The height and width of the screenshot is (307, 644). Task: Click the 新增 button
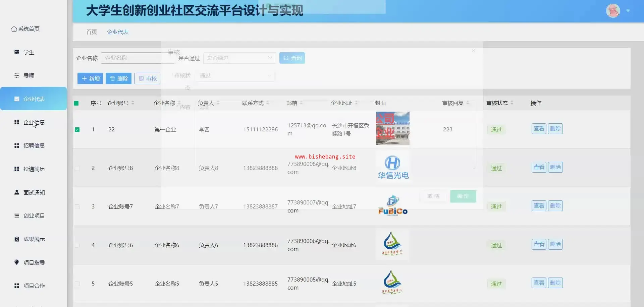90,78
